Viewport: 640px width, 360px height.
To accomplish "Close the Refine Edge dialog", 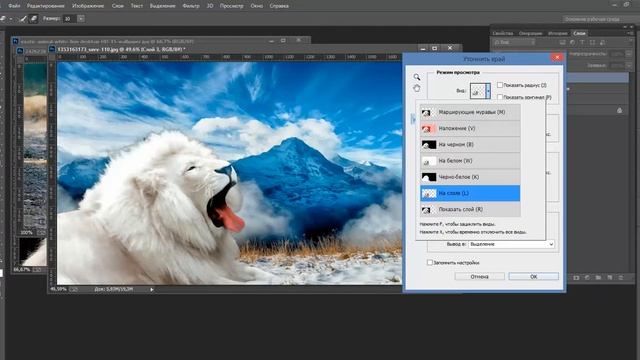I will coord(557,58).
